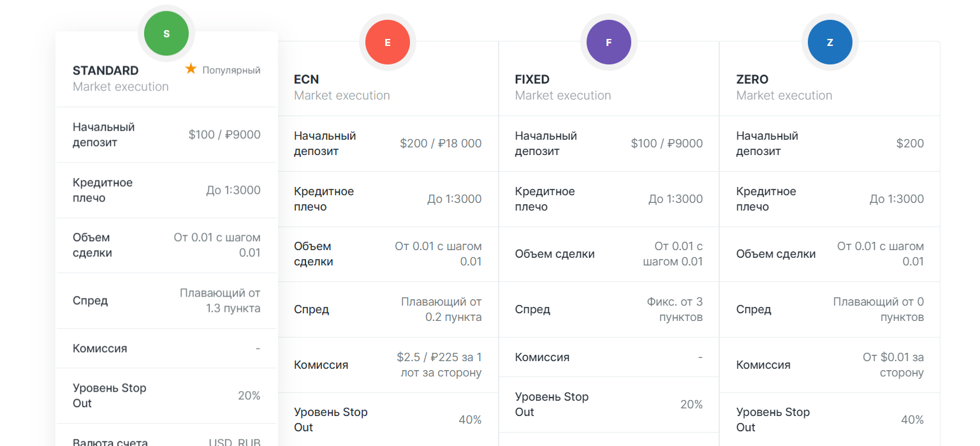
Task: Click Fixed spread Фикс. от 3 пунктов
Action: [675, 309]
